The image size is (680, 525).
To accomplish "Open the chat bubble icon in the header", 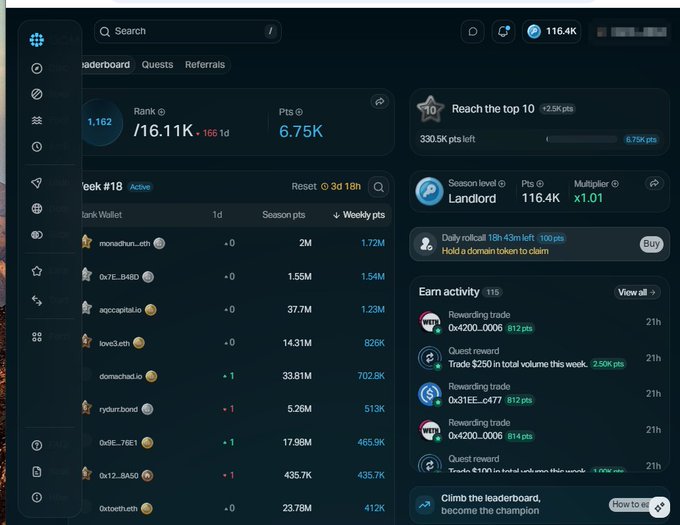I will [473, 31].
